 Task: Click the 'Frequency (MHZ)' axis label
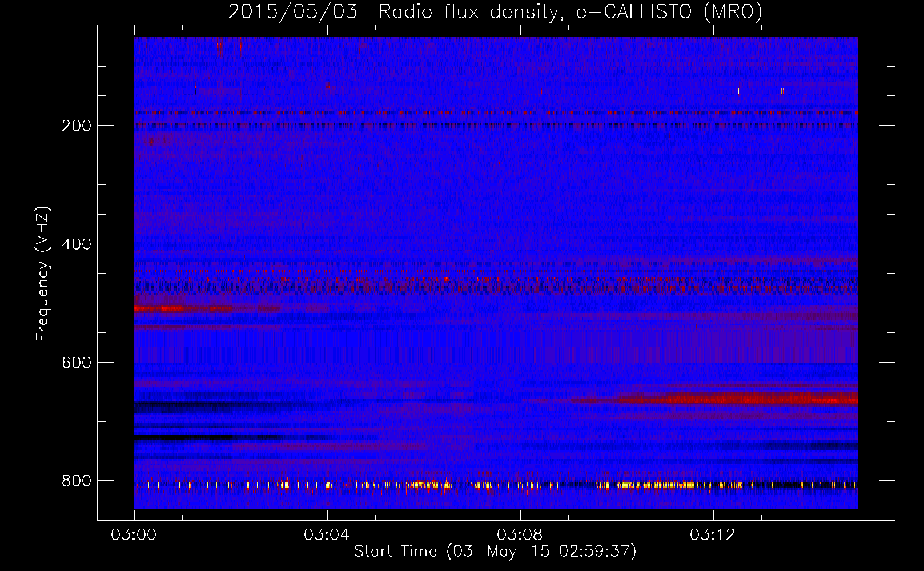[x=42, y=274]
